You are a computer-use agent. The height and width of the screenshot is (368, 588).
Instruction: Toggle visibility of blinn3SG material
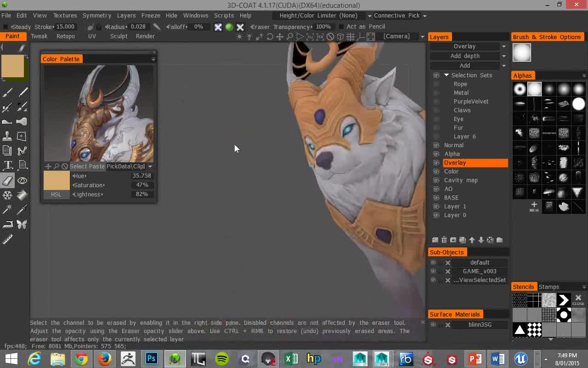(433, 325)
